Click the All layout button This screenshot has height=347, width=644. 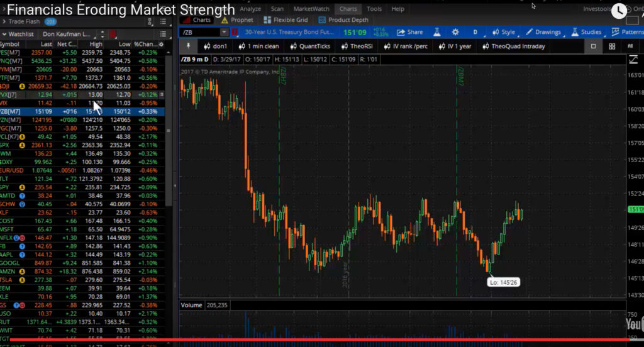click(x=630, y=46)
